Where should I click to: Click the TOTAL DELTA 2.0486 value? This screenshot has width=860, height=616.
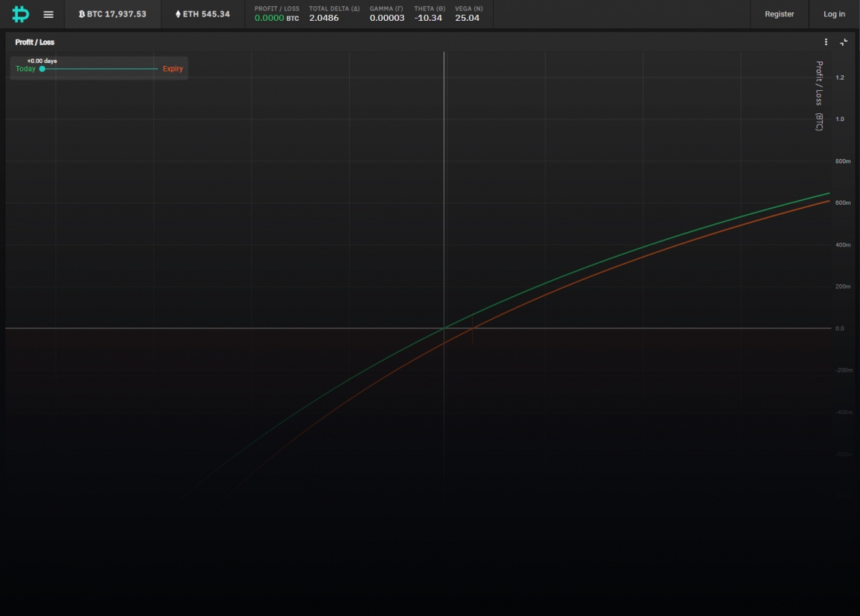[323, 18]
